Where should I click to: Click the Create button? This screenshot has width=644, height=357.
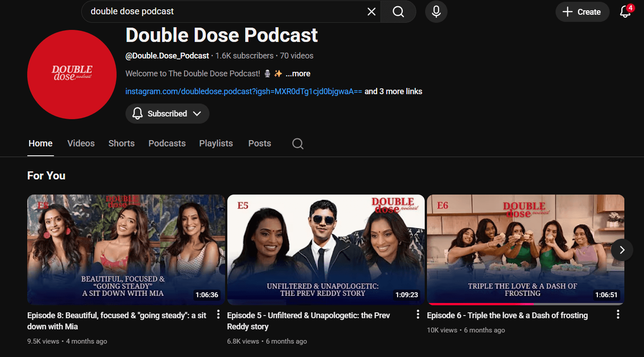click(582, 12)
